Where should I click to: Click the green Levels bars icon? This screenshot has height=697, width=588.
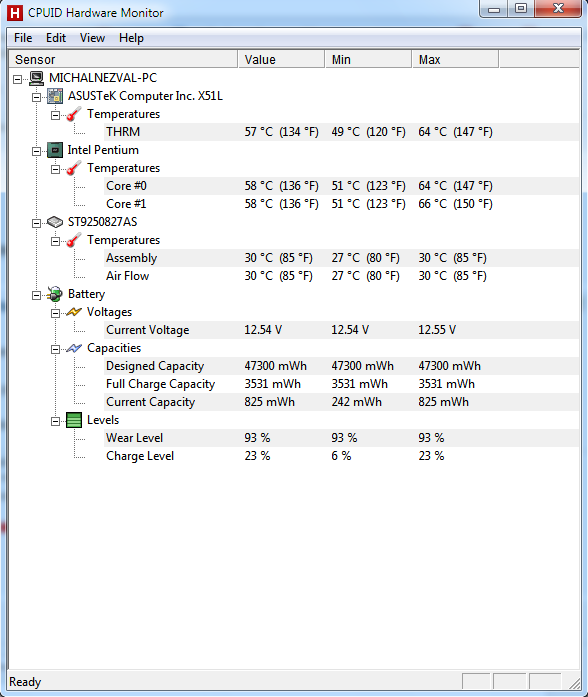tap(74, 420)
